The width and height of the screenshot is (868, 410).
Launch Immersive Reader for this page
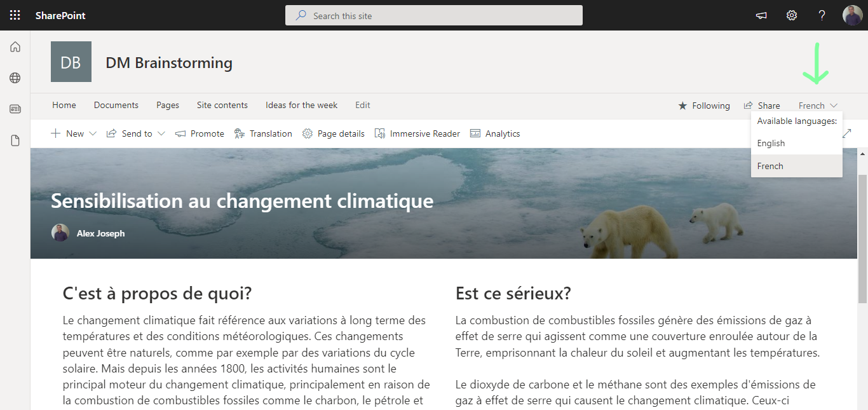417,133
